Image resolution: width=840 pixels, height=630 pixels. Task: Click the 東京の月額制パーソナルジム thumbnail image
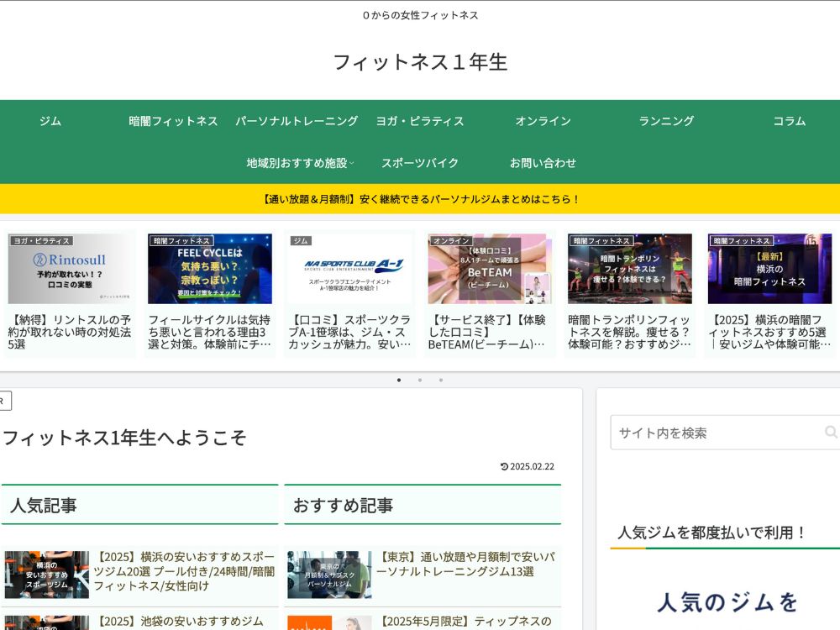click(329, 575)
